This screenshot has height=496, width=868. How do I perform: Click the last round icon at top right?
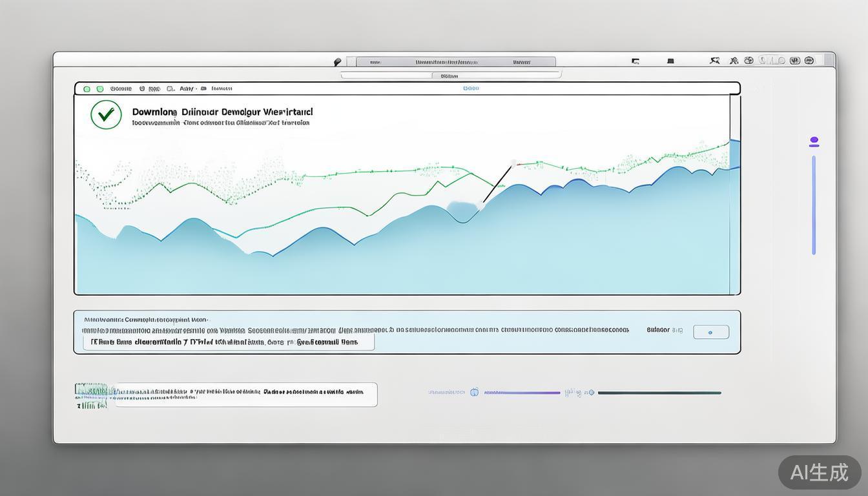809,61
